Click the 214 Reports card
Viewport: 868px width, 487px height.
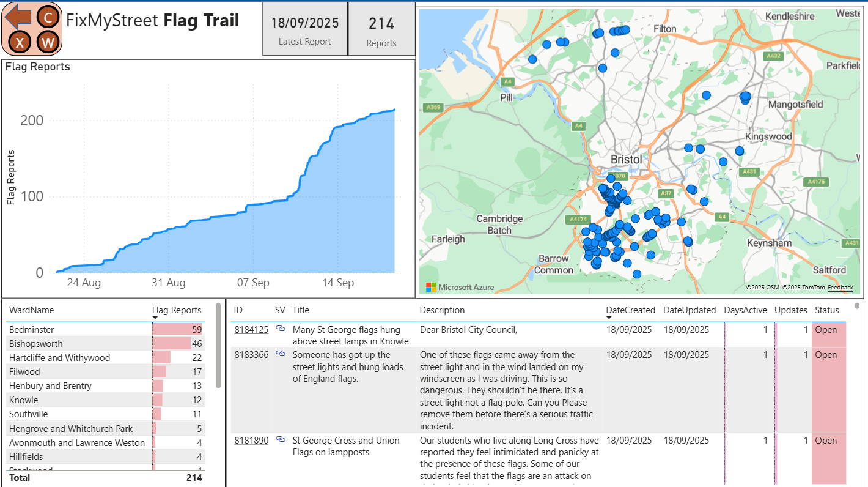pyautogui.click(x=381, y=29)
